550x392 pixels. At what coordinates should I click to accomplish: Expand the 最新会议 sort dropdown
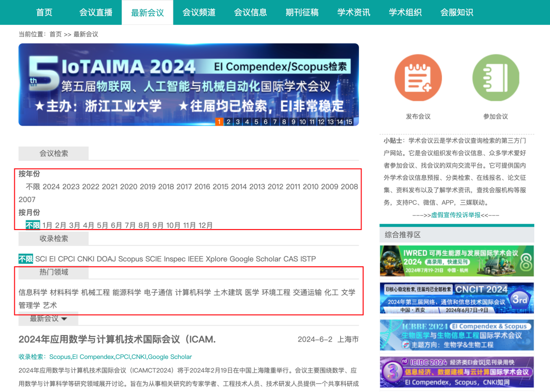[48, 319]
